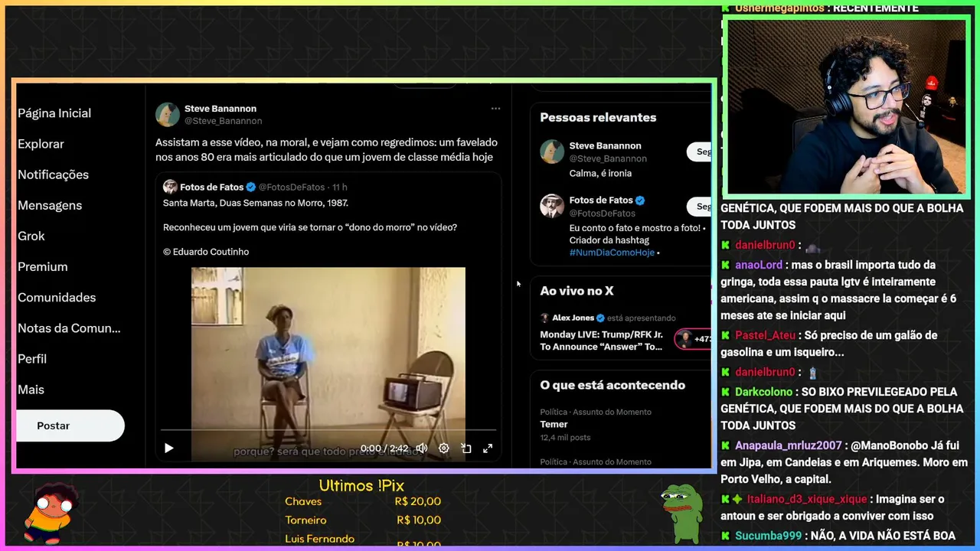The width and height of the screenshot is (980, 551).
Task: Open video settings gear icon
Action: (x=443, y=448)
